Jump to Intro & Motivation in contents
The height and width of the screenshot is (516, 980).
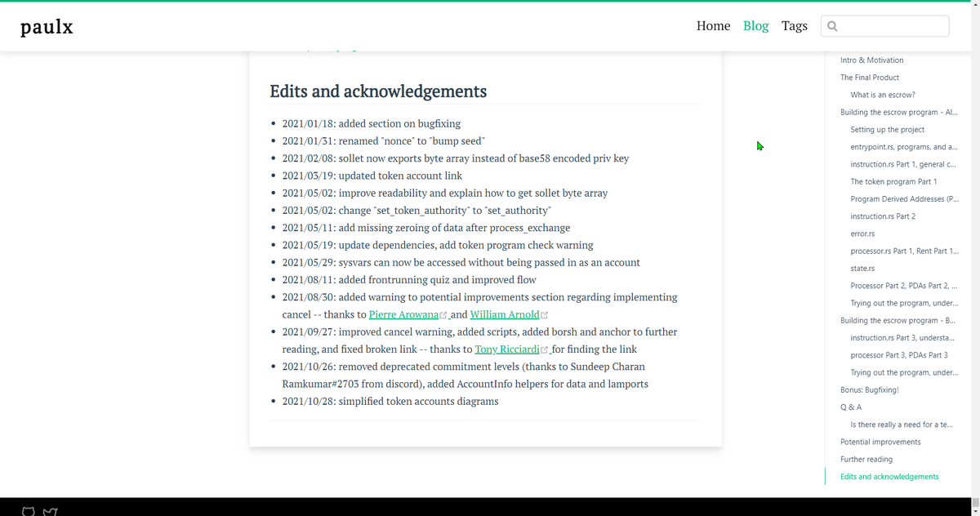pyautogui.click(x=871, y=60)
